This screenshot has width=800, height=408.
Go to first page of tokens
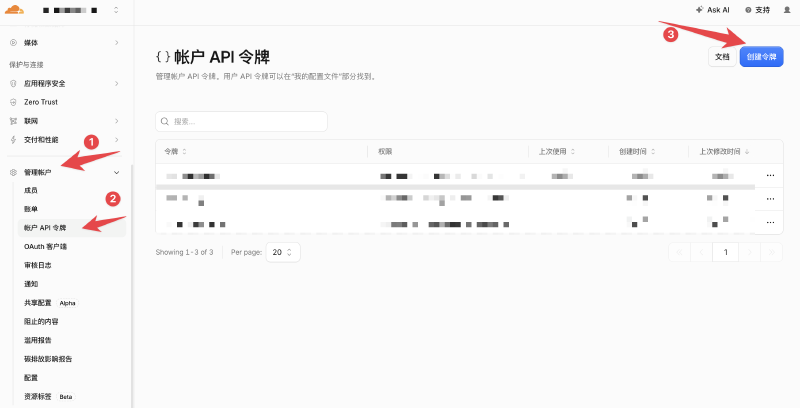point(680,252)
